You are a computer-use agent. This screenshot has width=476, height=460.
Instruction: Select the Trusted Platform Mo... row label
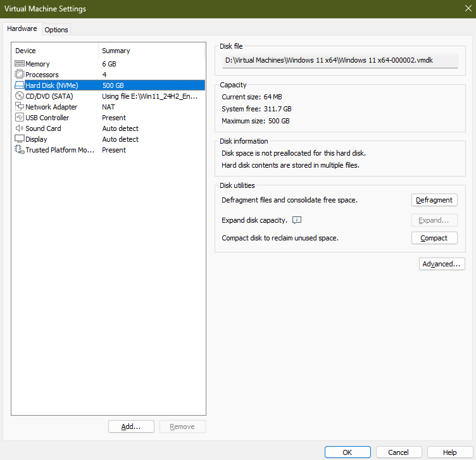click(59, 150)
